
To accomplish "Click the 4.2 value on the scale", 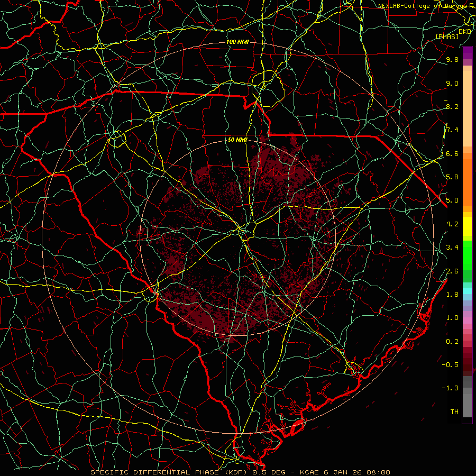I will (452, 224).
